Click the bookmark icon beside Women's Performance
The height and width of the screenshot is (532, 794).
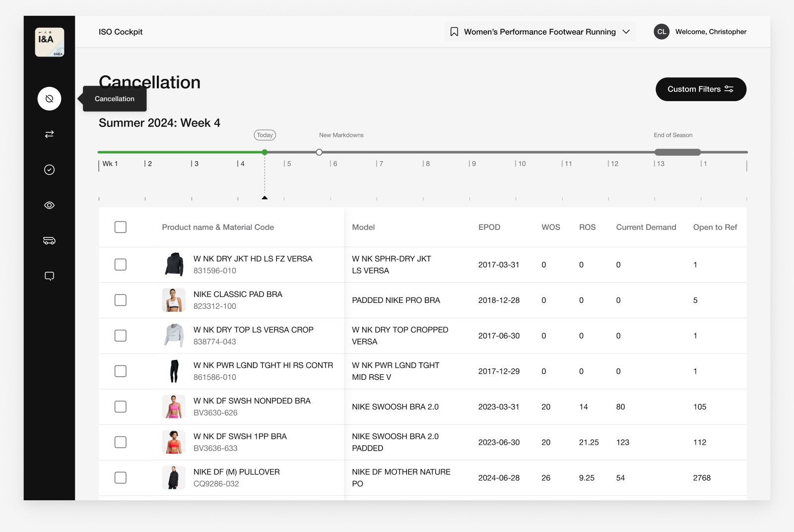[x=454, y=32]
